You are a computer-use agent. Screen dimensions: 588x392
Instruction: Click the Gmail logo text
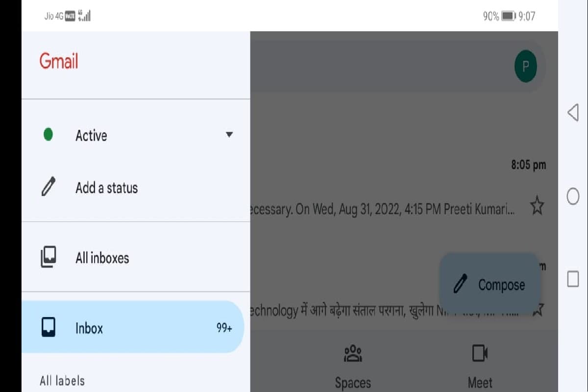(59, 61)
